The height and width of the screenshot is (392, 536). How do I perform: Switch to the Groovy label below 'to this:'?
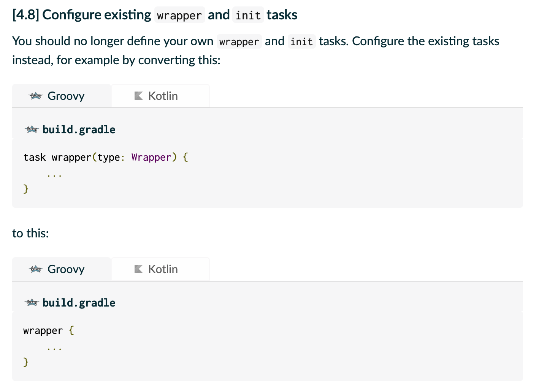click(66, 269)
